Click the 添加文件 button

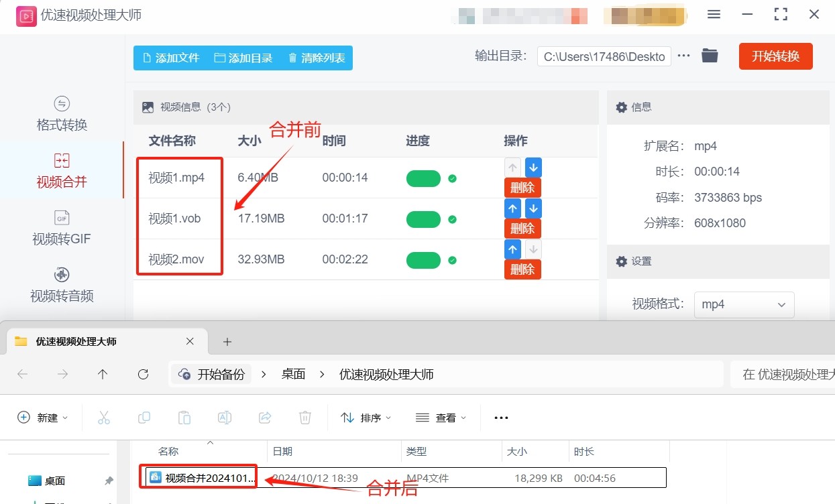tap(170, 58)
